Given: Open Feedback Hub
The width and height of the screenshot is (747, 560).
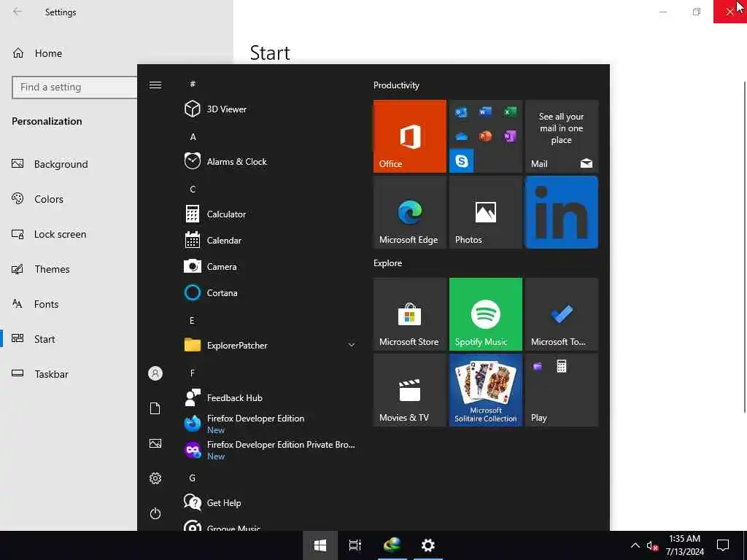Looking at the screenshot, I should (x=270, y=397).
